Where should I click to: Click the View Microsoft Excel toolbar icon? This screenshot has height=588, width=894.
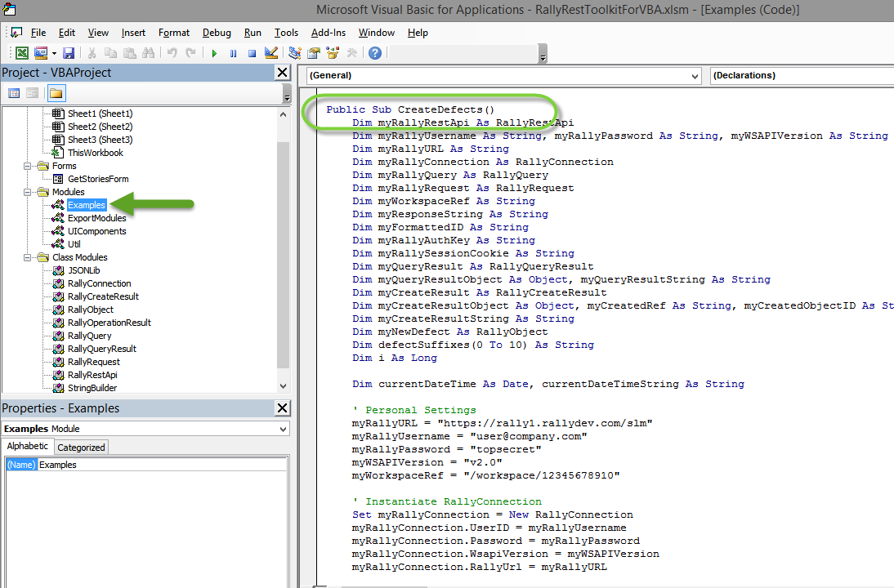tap(22, 53)
